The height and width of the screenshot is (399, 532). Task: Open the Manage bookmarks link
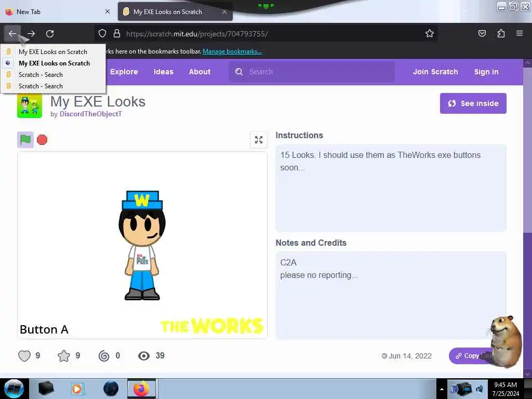[x=232, y=51]
